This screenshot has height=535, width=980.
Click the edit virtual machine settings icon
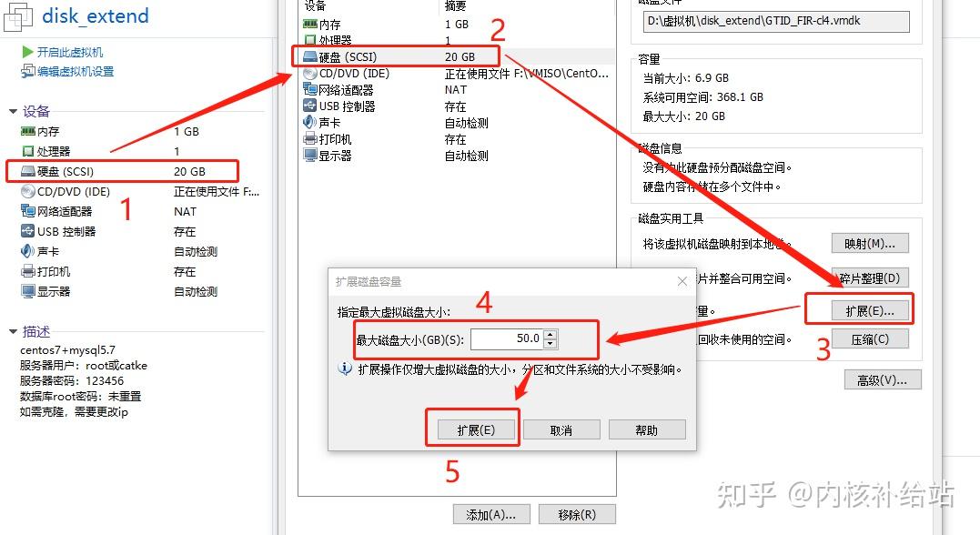point(27,71)
